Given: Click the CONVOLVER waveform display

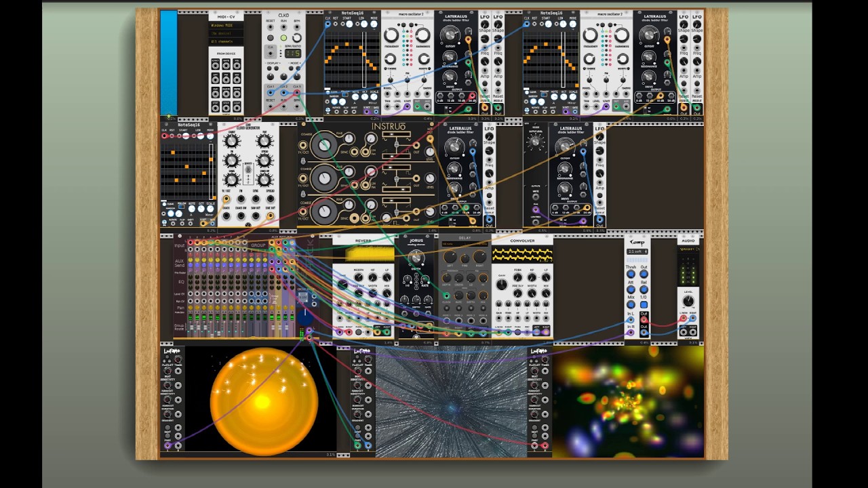Looking at the screenshot, I should (x=522, y=255).
